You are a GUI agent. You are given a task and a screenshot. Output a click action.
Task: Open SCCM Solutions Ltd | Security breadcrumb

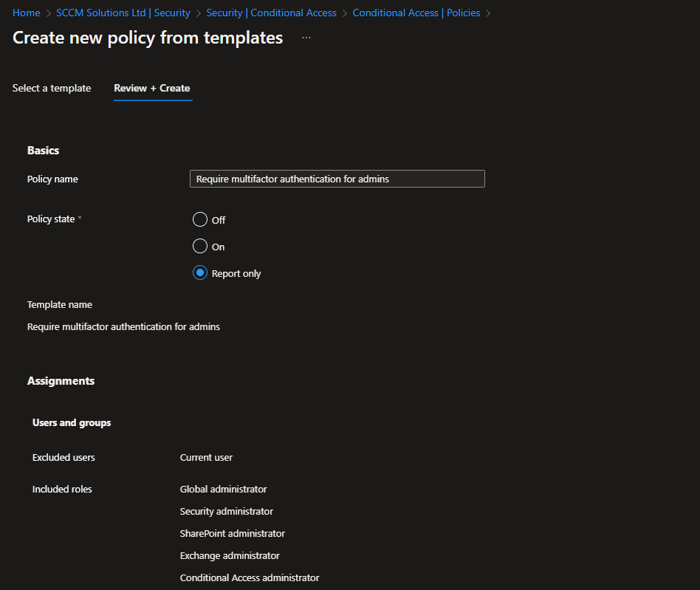(123, 13)
